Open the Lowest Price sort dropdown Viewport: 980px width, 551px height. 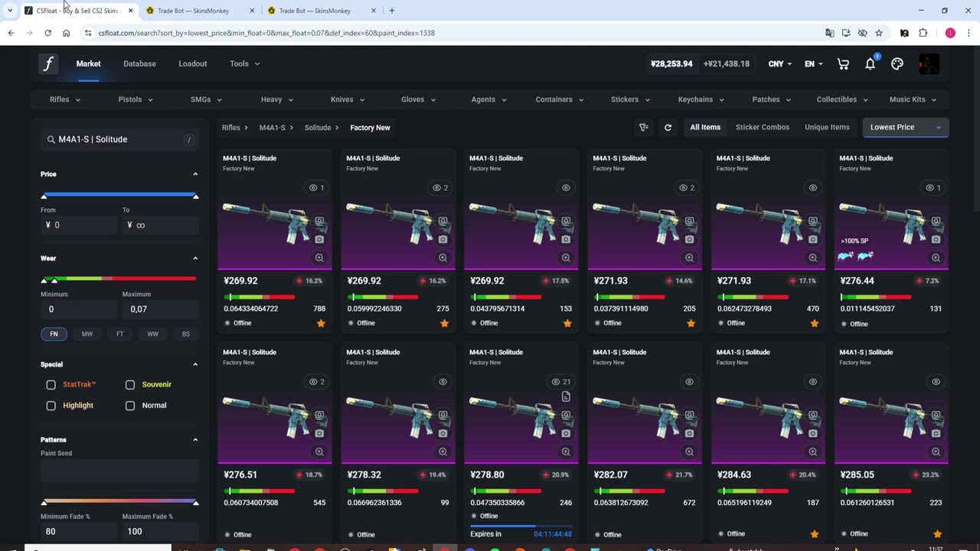point(905,128)
